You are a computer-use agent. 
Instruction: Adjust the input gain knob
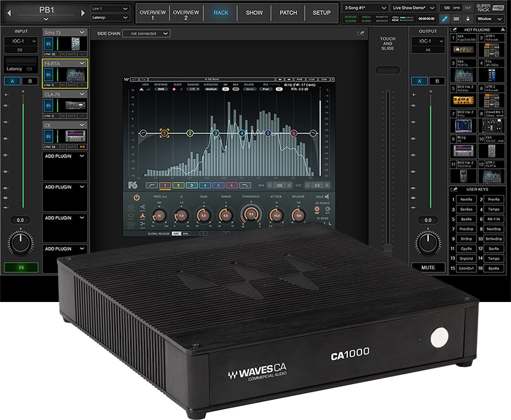click(x=20, y=242)
